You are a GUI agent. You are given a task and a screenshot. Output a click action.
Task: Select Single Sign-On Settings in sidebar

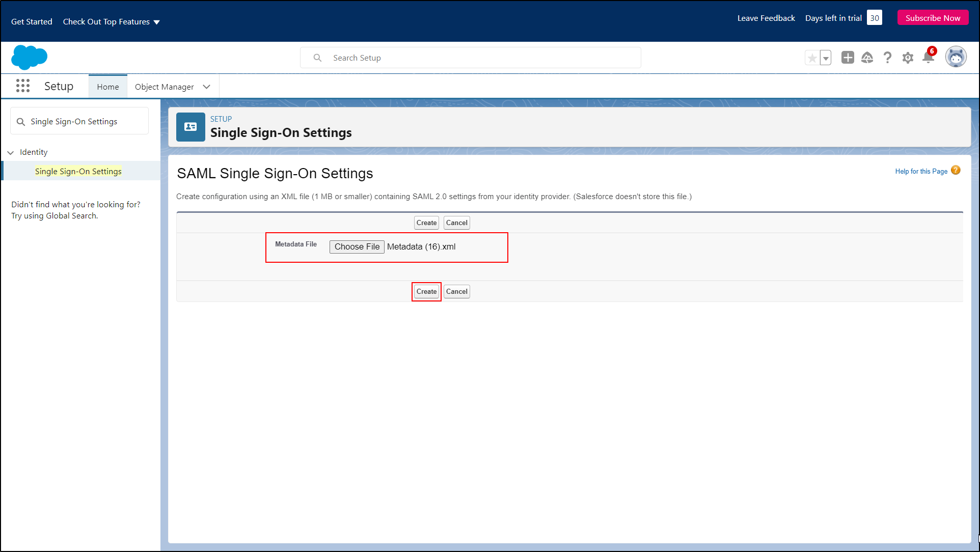(78, 171)
